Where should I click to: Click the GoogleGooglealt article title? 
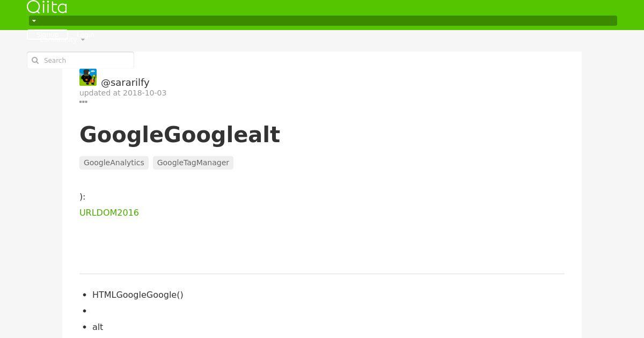[x=180, y=135]
